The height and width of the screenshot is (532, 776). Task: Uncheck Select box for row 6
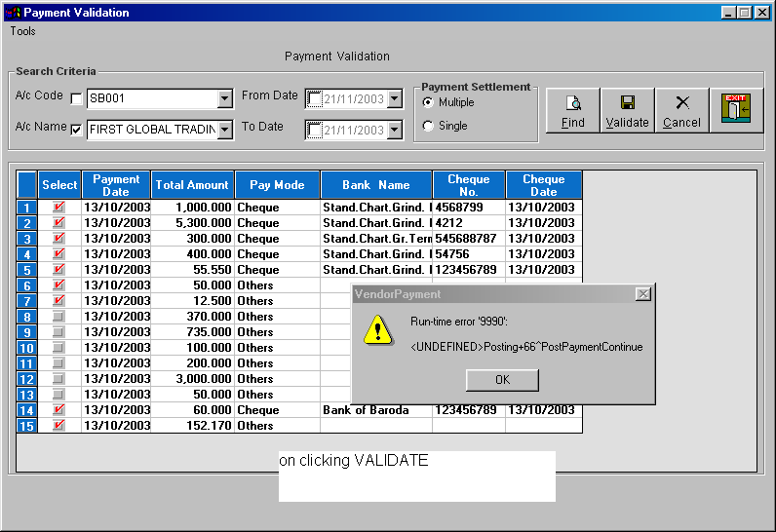(x=58, y=285)
